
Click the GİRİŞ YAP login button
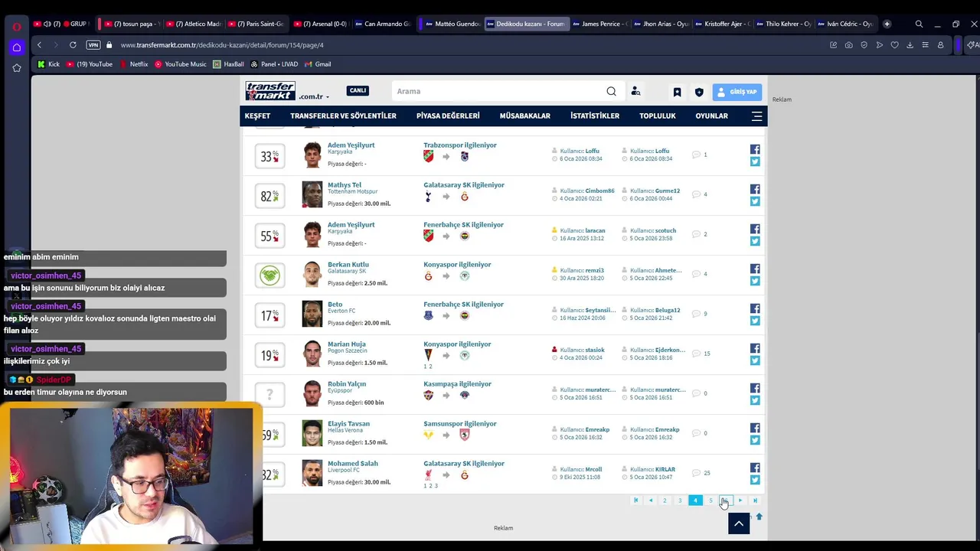point(737,92)
